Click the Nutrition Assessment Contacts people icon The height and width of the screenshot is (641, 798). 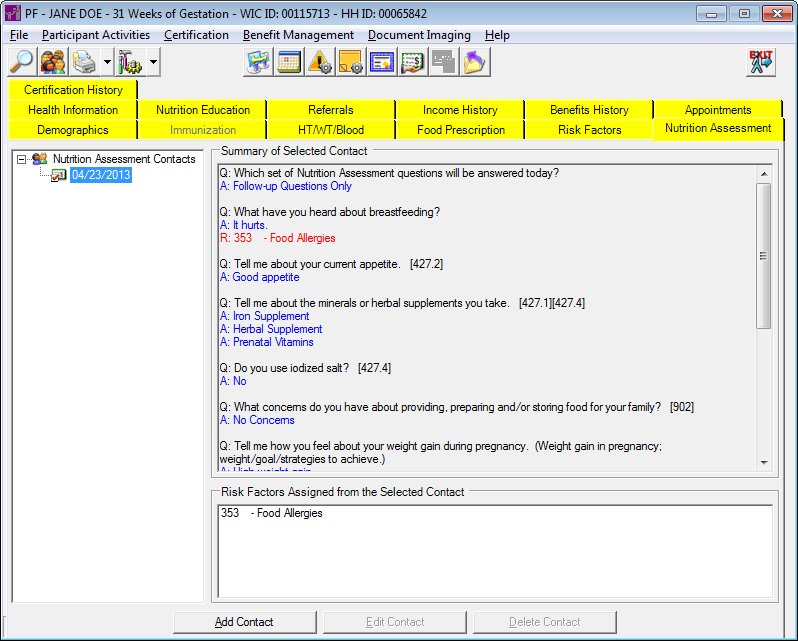(40, 159)
